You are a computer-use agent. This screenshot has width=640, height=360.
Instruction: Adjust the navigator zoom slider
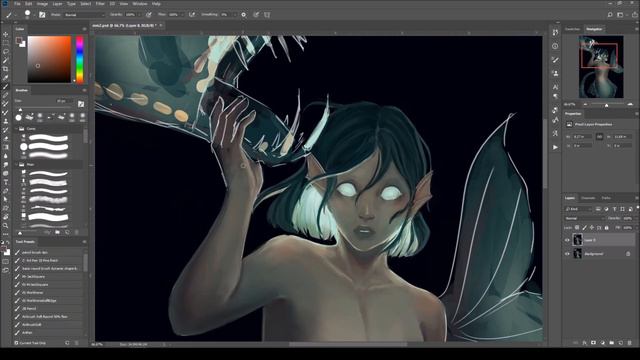coord(607,105)
